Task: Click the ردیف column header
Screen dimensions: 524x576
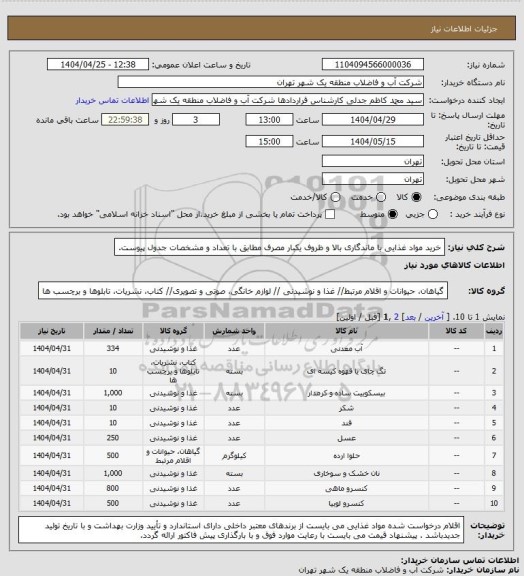Action: tap(494, 331)
